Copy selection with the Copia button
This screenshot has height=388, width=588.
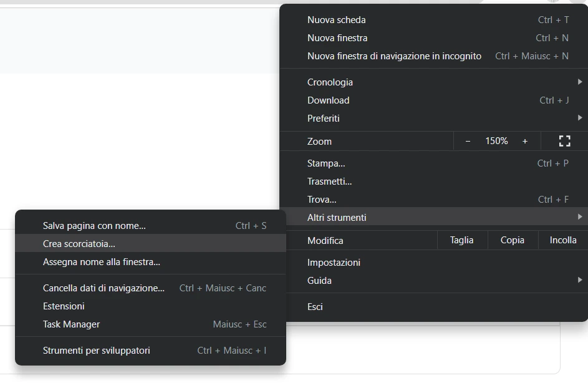point(512,240)
